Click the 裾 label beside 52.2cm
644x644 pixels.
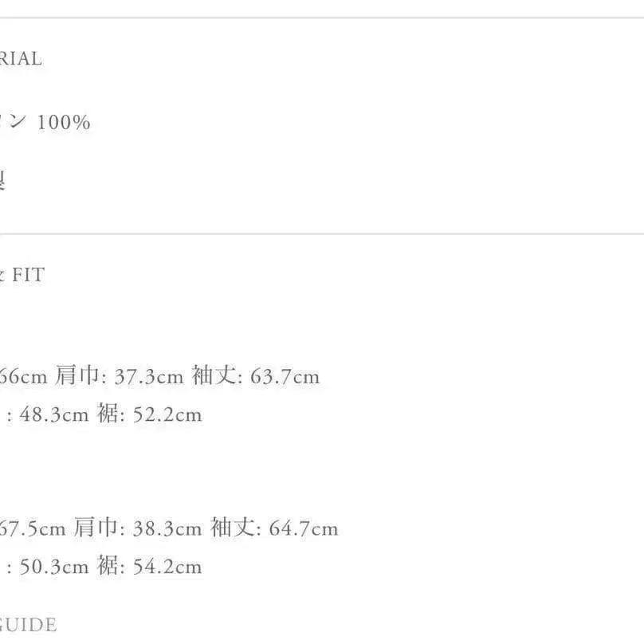[x=109, y=414]
